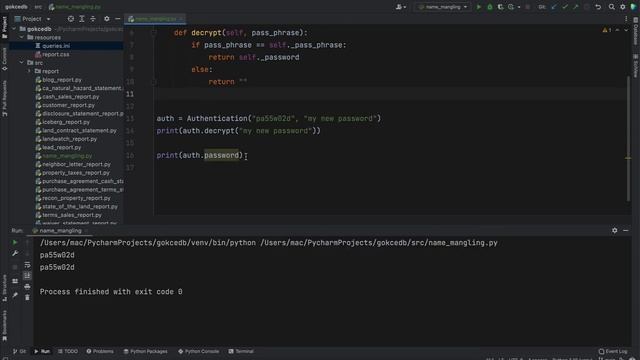This screenshot has width=640, height=360.
Task: Switch to the name_mangling.py editor tab
Action: (x=155, y=19)
